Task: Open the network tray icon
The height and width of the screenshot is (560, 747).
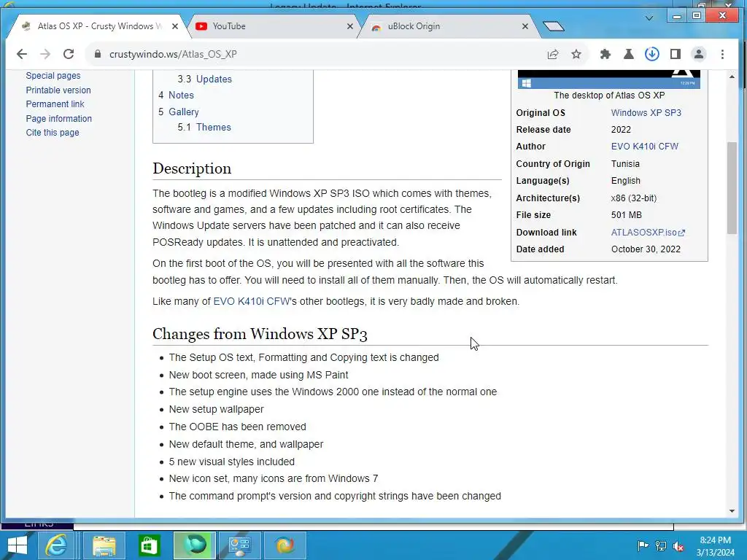Action: tap(661, 545)
